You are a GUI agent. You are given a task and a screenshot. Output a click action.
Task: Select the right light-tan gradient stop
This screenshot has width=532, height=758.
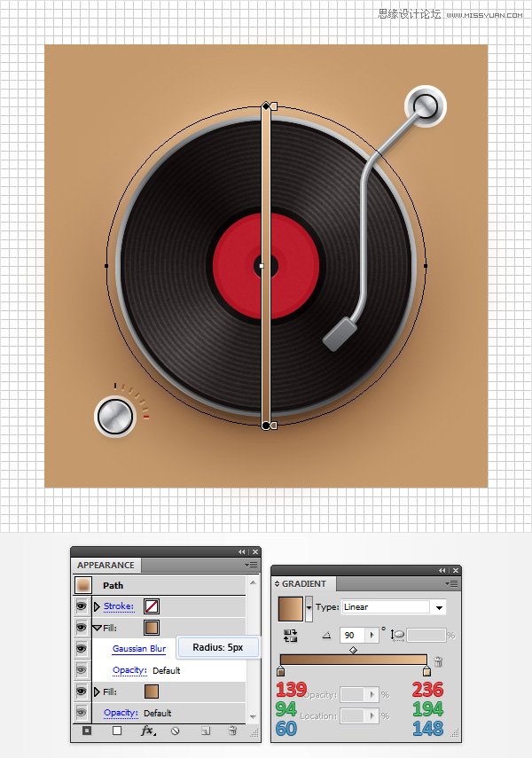[x=426, y=671]
